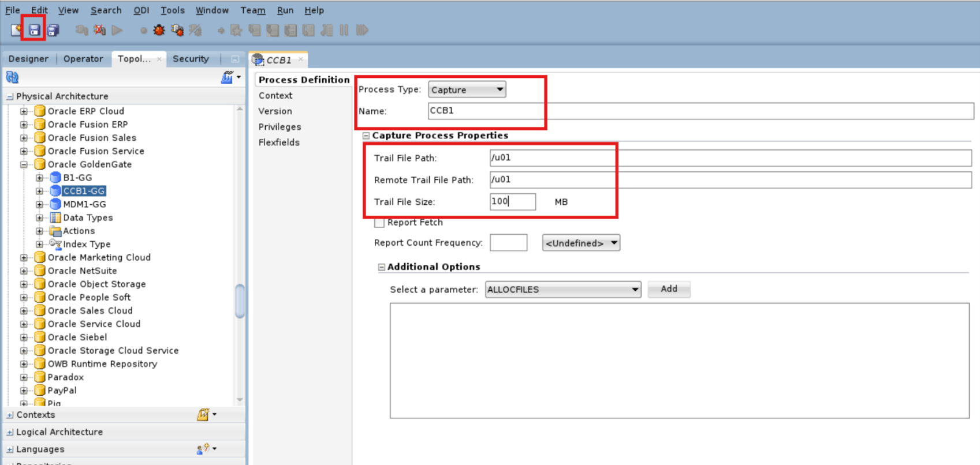Click the debug Resume icon
The image size is (980, 465).
point(362,30)
